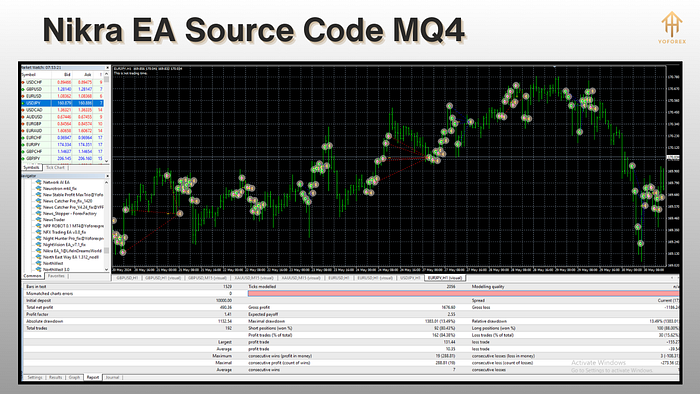
Task: Click the GBPUSD green direction icon in Market Watch
Action: click(x=23, y=89)
